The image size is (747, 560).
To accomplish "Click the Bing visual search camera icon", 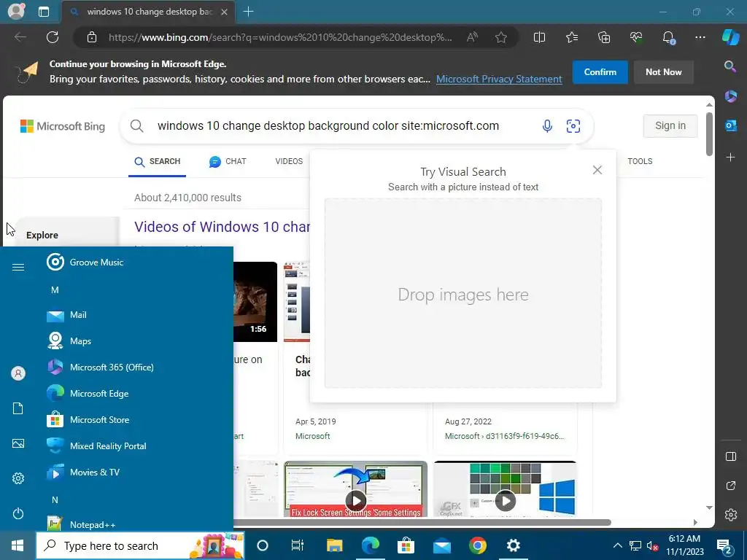I will point(573,125).
